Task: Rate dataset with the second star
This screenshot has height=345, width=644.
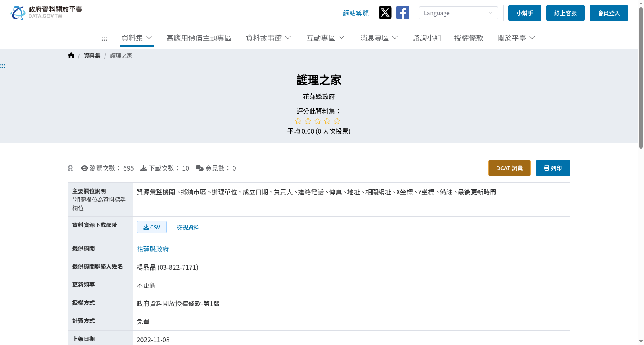Action: (308, 121)
